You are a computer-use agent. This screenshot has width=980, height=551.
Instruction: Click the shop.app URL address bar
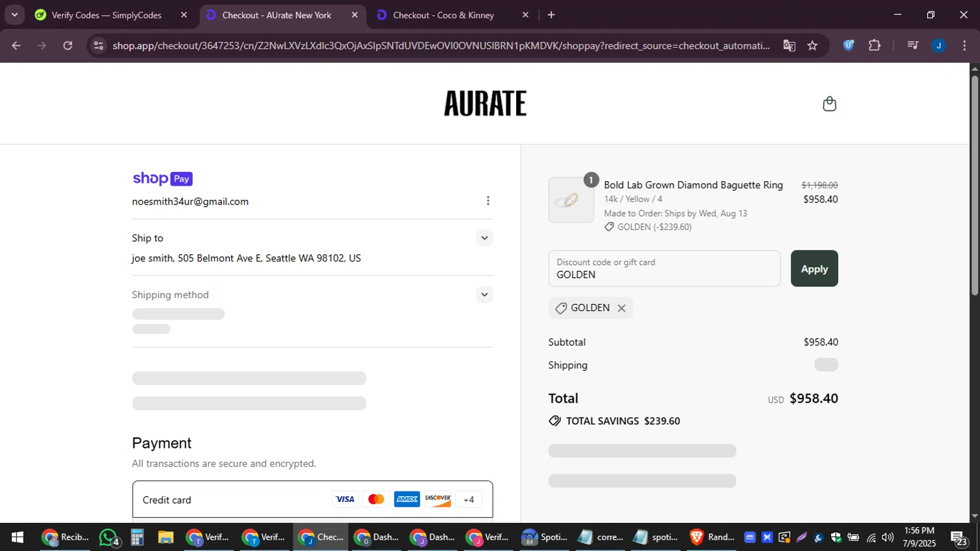coord(441,46)
